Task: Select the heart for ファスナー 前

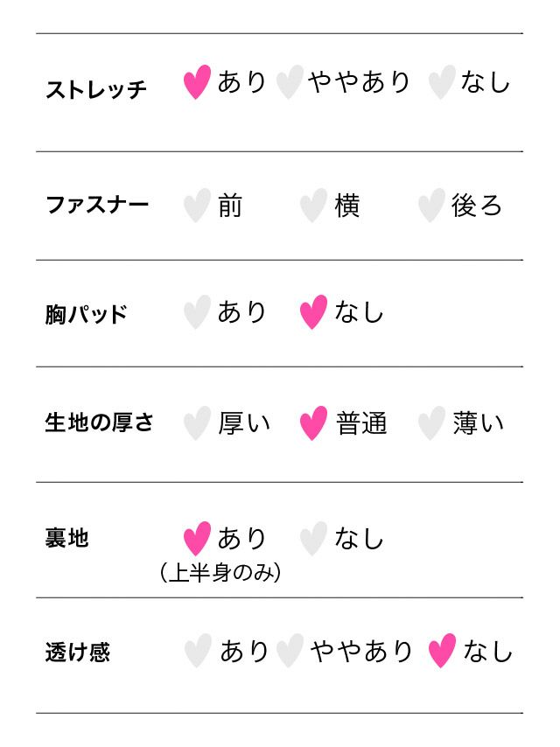Action: tap(197, 206)
